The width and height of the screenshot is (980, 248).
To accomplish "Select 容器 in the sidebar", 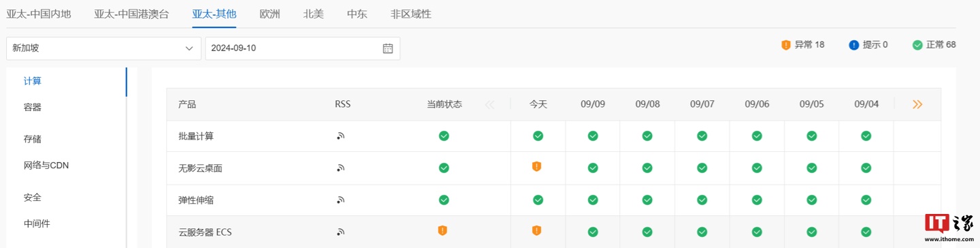I will (x=33, y=107).
